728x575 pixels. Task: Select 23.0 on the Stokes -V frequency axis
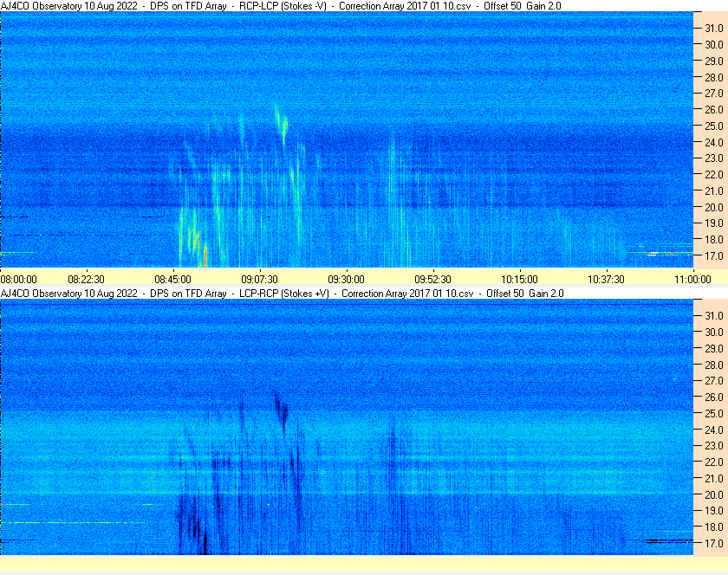point(714,158)
